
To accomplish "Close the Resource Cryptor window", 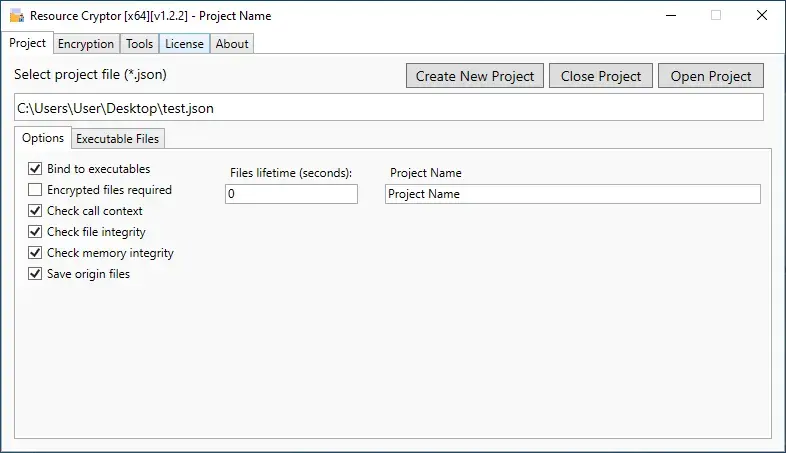I will tap(762, 16).
